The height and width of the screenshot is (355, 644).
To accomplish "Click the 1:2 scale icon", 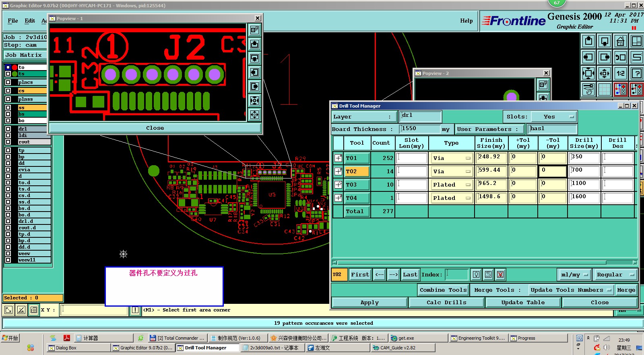I will (621, 73).
